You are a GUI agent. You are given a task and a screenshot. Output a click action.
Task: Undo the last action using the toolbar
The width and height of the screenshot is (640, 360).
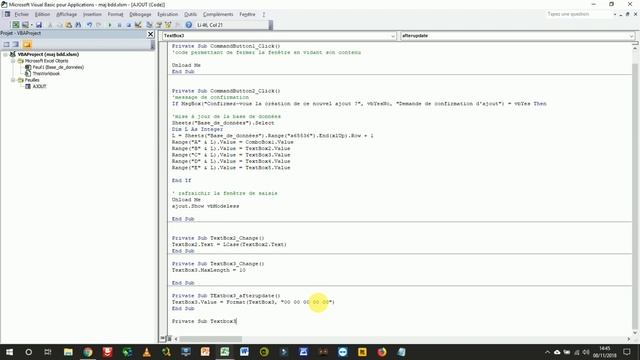tap(89, 25)
